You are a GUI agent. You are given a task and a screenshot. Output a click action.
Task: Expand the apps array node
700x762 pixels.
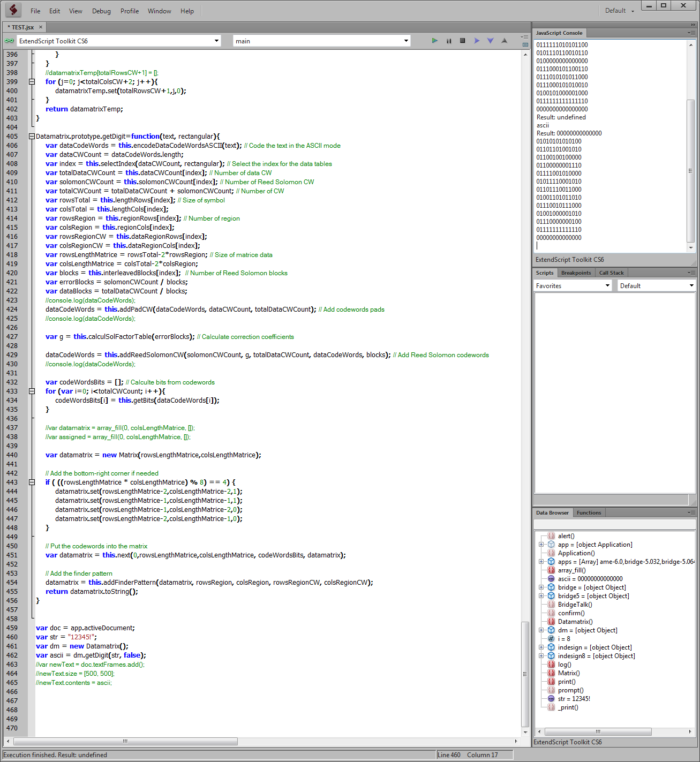(x=541, y=562)
